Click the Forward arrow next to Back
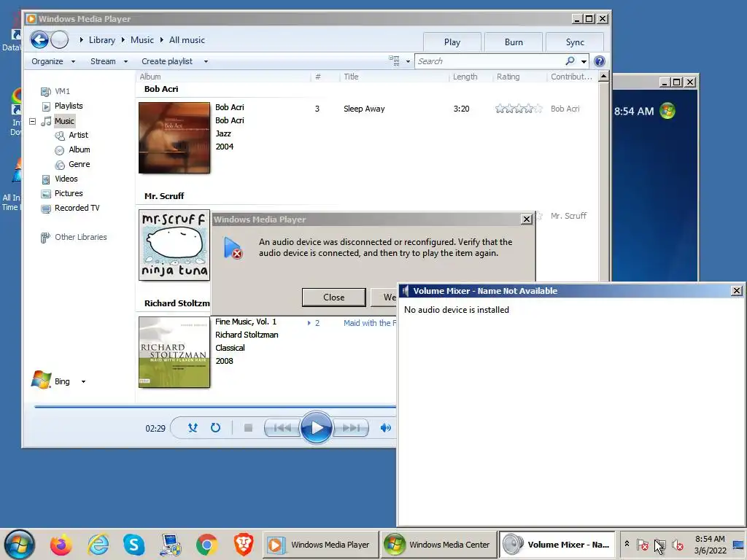747x560 pixels. click(x=60, y=39)
